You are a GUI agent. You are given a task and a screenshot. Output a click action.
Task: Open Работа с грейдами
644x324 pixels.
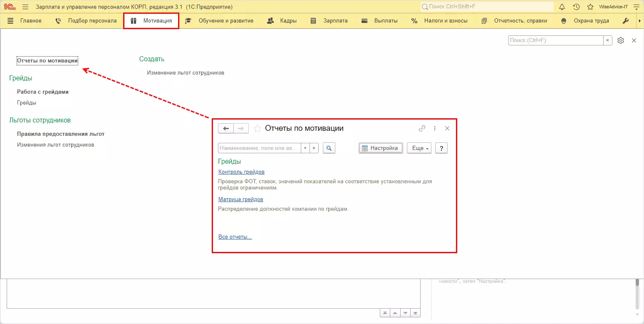43,92
